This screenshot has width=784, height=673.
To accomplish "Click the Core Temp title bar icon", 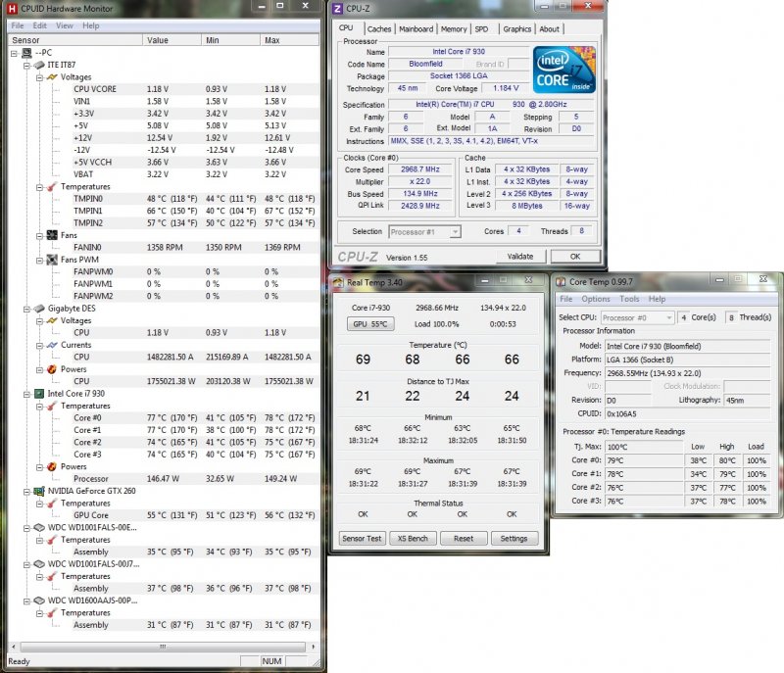I will tap(561, 282).
